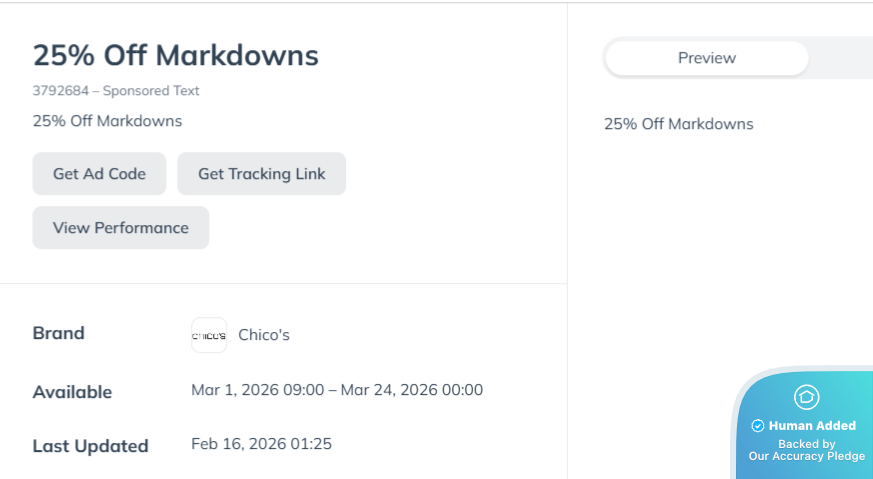Click the Chico's brand logo thumbnail

click(209, 335)
